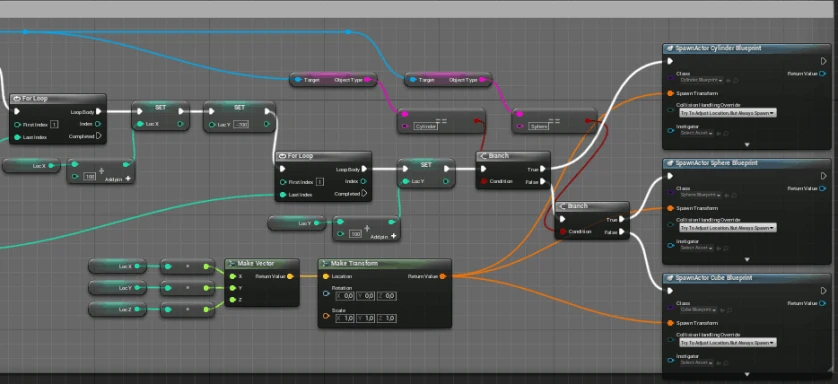
Task: Open Collision Handling Override dropdown on Sphere spawn node
Action: [x=727, y=228]
